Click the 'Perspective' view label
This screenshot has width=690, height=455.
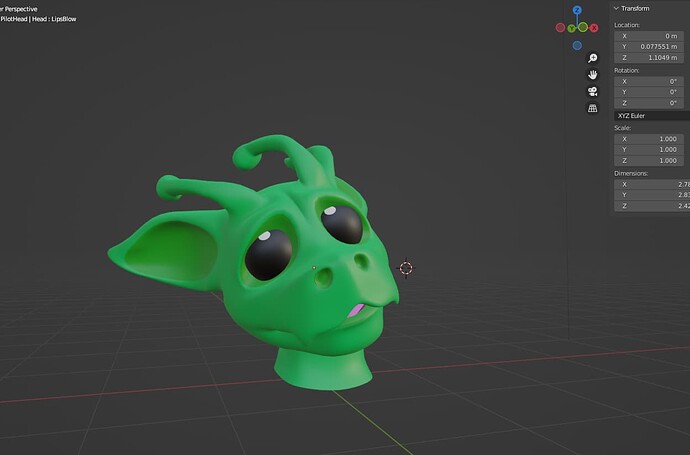pyautogui.click(x=21, y=9)
